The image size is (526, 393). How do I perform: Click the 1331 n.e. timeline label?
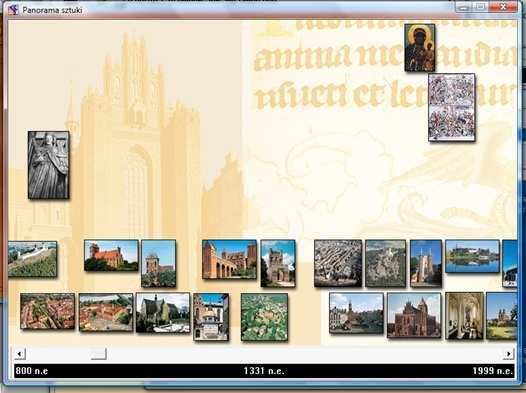click(x=264, y=371)
